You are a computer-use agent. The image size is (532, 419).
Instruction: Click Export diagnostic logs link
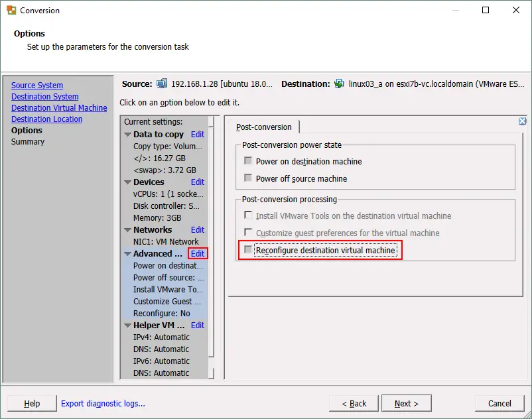point(103,403)
